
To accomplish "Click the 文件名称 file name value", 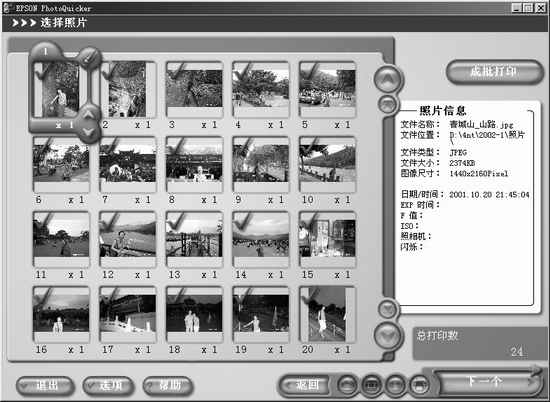I will [481, 125].
